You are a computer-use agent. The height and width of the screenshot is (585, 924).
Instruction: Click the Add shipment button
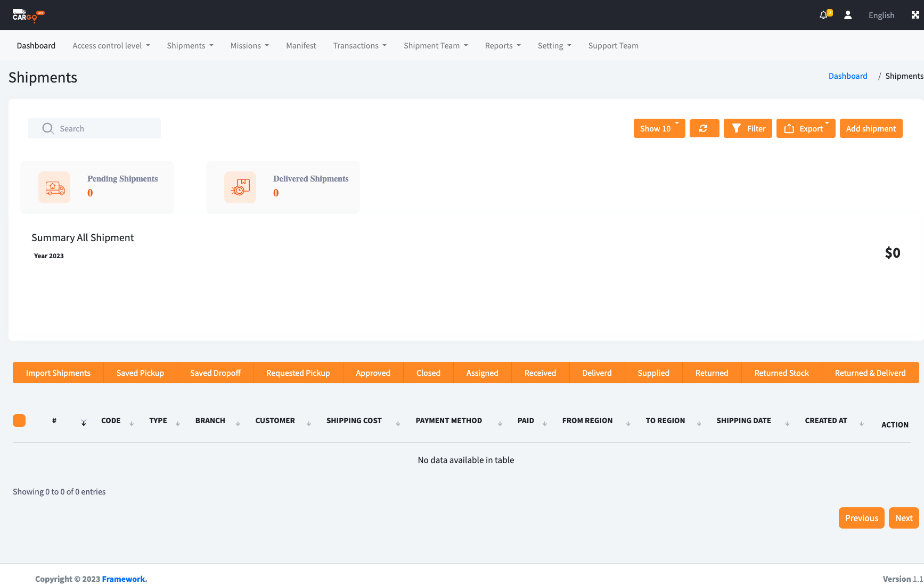pyautogui.click(x=871, y=128)
